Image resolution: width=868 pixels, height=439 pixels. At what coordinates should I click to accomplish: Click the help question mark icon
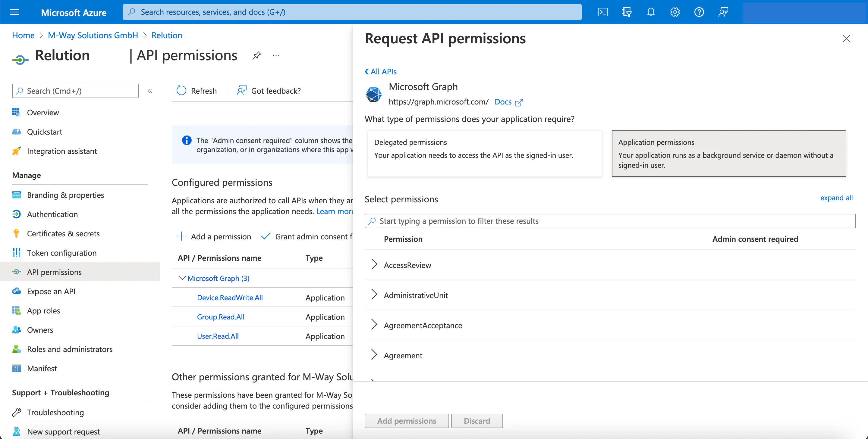(x=699, y=12)
